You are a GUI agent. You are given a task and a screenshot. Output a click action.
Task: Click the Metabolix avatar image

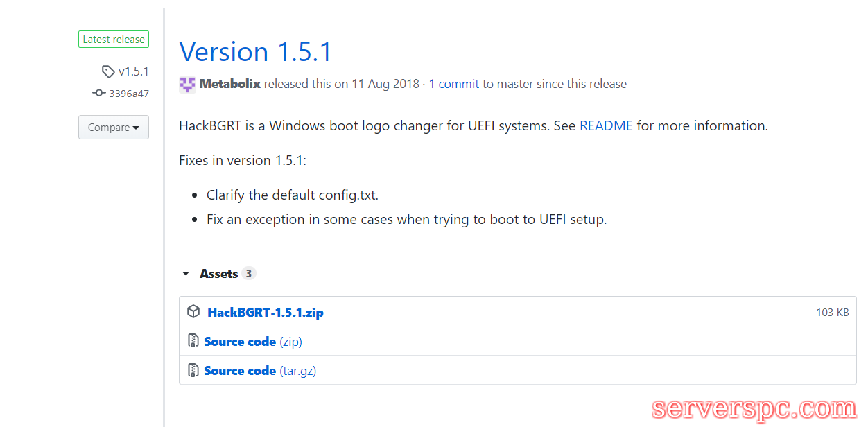coord(187,85)
